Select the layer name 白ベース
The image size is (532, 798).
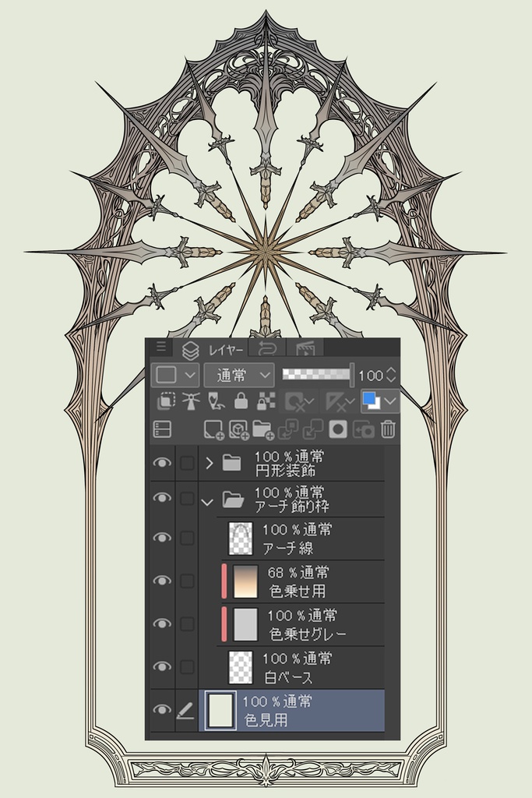[x=288, y=677]
